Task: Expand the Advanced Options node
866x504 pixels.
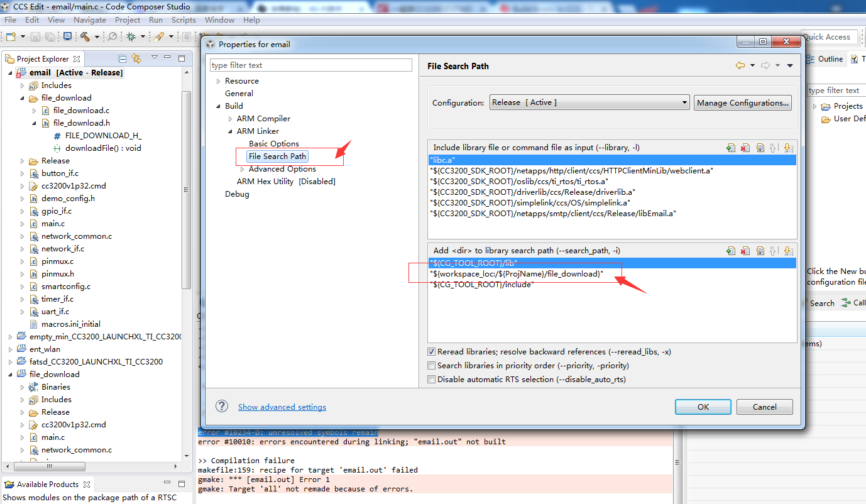Action: pyautogui.click(x=242, y=169)
